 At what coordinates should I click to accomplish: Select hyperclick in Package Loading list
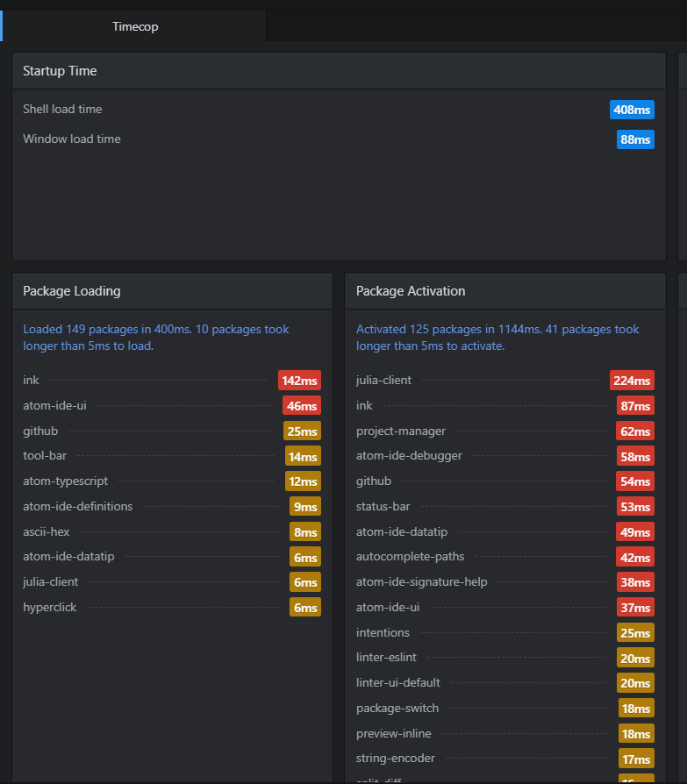[50, 607]
